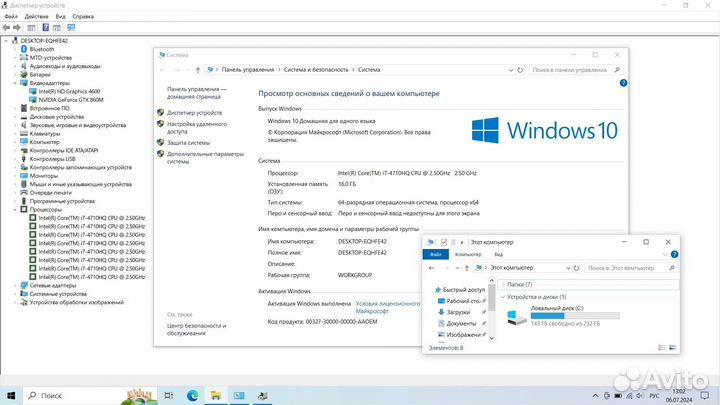Click Refresh in Этот компьютер address bar
The width and height of the screenshot is (720, 405).
pos(576,268)
